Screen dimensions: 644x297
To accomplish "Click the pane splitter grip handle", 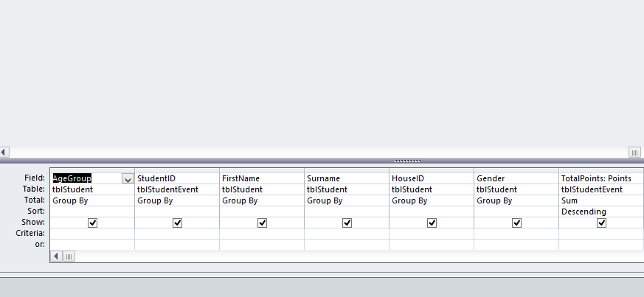I will click(x=407, y=161).
